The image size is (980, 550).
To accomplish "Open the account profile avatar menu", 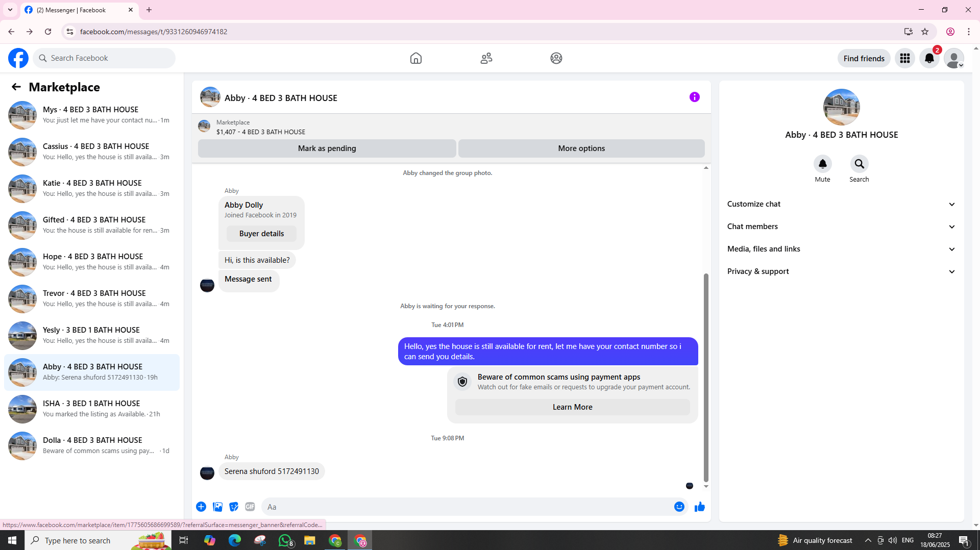I will pos(954,58).
